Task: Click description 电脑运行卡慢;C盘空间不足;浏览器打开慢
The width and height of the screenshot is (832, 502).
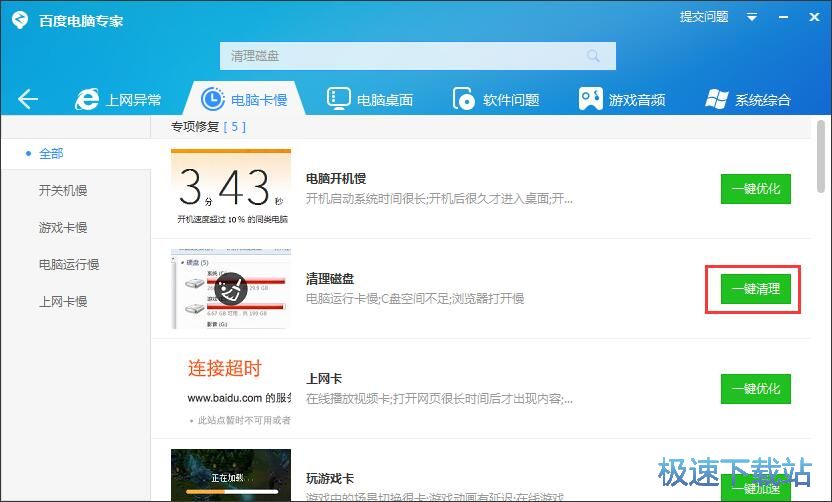Action: 415,299
